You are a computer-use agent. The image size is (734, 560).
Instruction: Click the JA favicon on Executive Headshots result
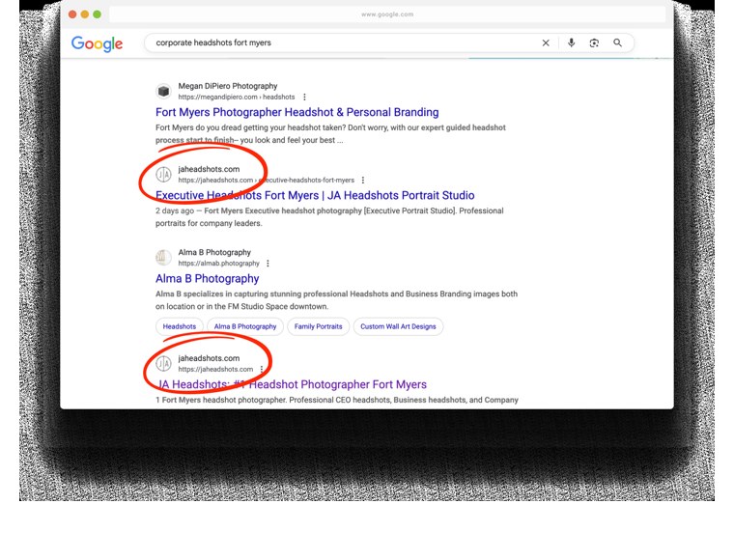[x=163, y=174]
